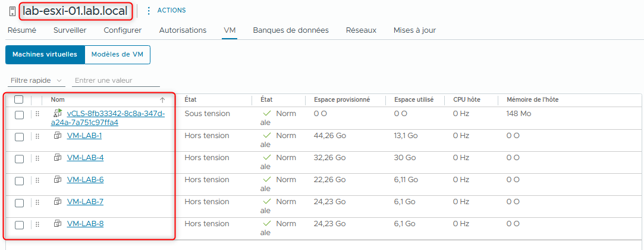Open the Banques de données tab
The width and height of the screenshot is (644, 250).
[291, 30]
